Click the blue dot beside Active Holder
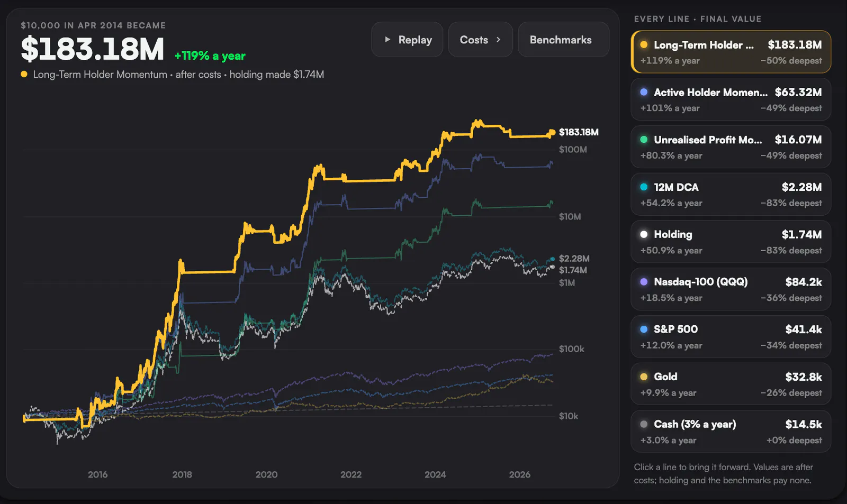The height and width of the screenshot is (504, 847). tap(644, 92)
